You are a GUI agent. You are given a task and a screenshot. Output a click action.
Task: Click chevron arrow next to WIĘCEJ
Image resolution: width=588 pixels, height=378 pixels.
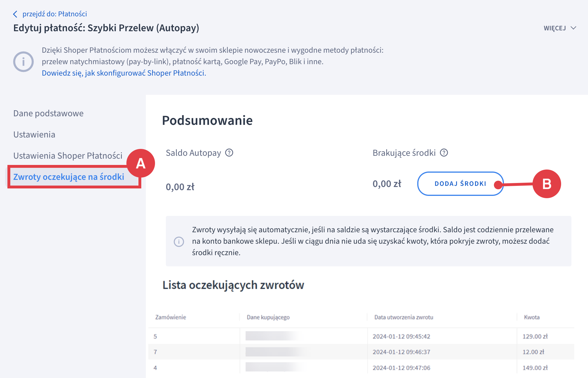(573, 28)
